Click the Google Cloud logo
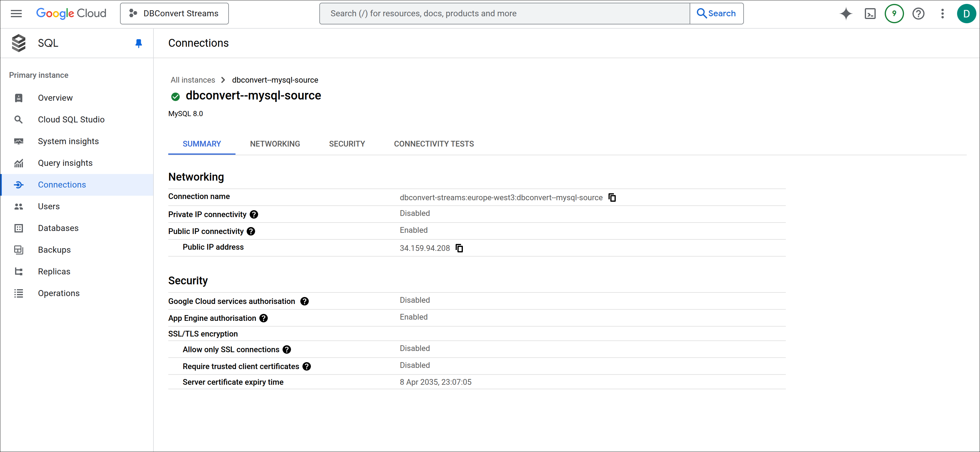 tap(71, 13)
